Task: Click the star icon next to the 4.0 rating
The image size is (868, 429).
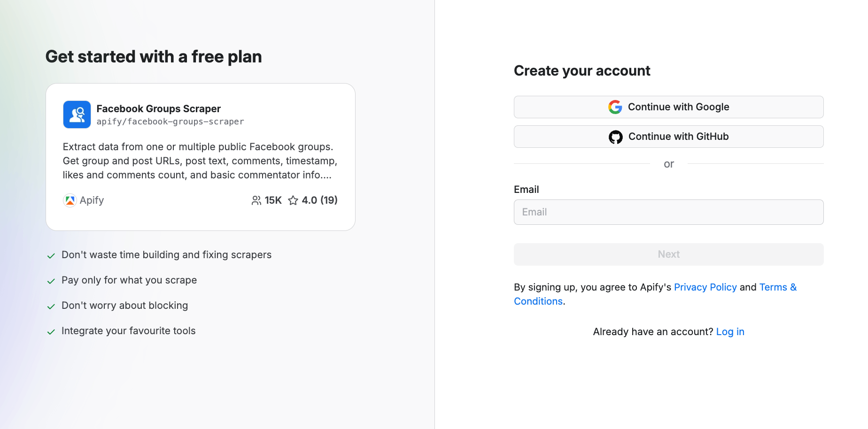Action: pyautogui.click(x=293, y=200)
